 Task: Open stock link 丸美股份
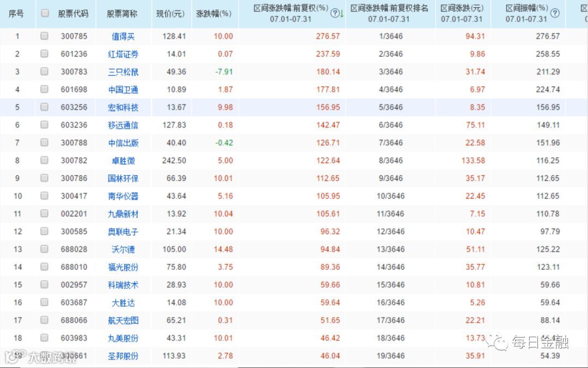123,338
